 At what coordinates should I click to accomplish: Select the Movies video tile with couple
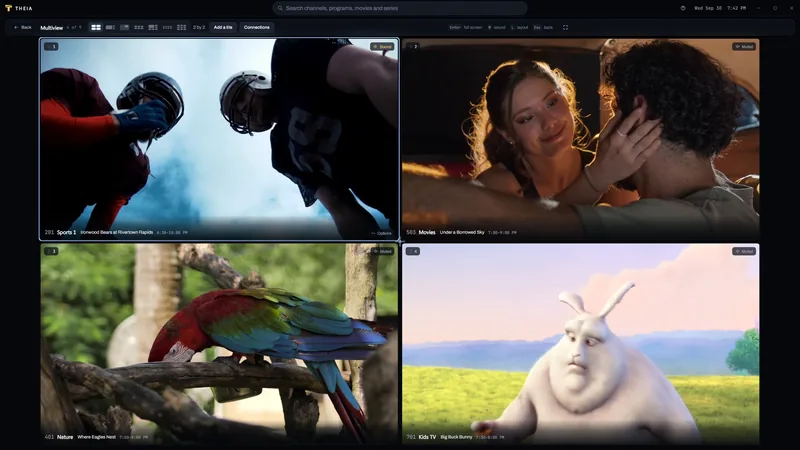click(x=581, y=139)
